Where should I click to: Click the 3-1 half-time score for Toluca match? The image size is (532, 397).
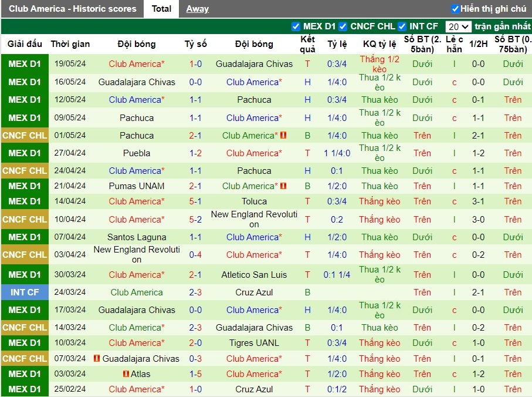(x=478, y=201)
